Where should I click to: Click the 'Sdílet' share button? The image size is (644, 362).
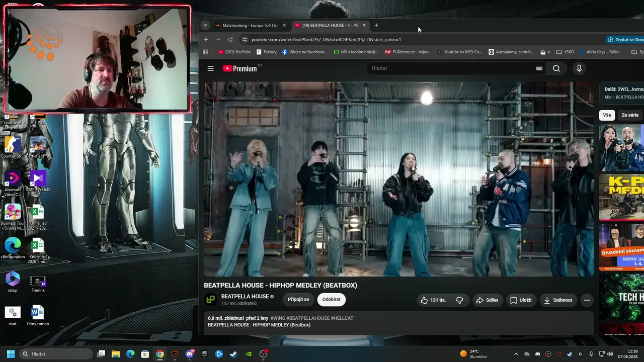(x=487, y=300)
